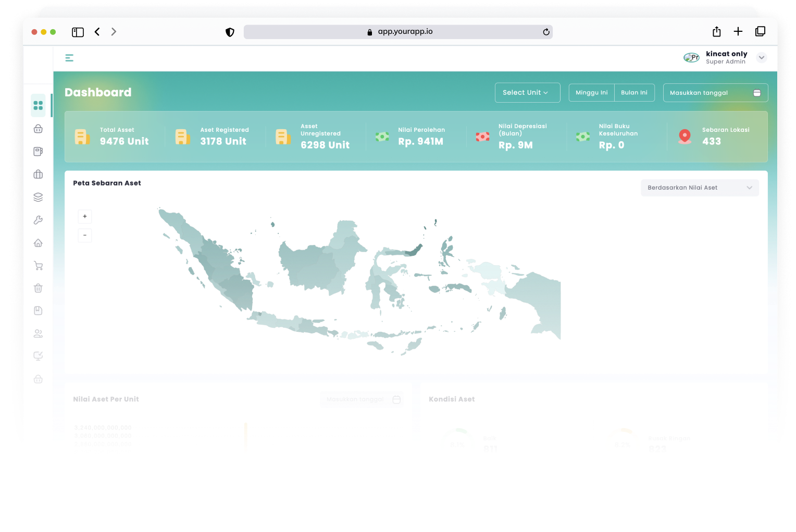796x532 pixels.
Task: Open the wrench maintenance icon in sidebar
Action: (x=38, y=220)
